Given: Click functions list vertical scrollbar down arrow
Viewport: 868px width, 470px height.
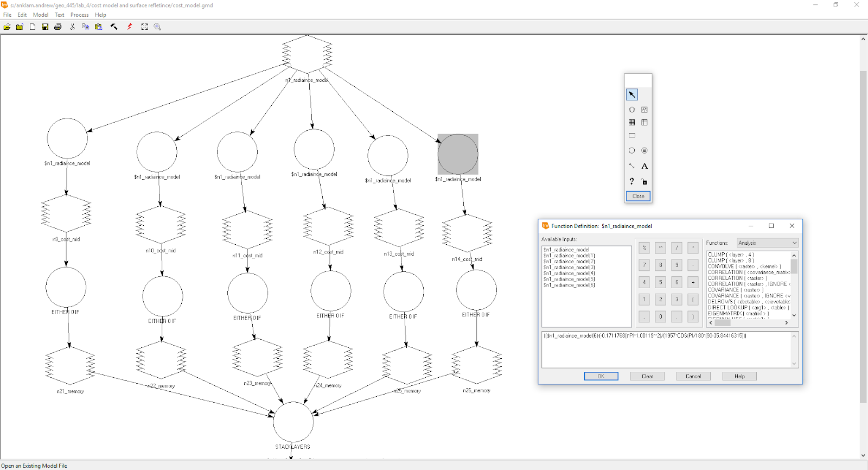Looking at the screenshot, I should [x=794, y=315].
